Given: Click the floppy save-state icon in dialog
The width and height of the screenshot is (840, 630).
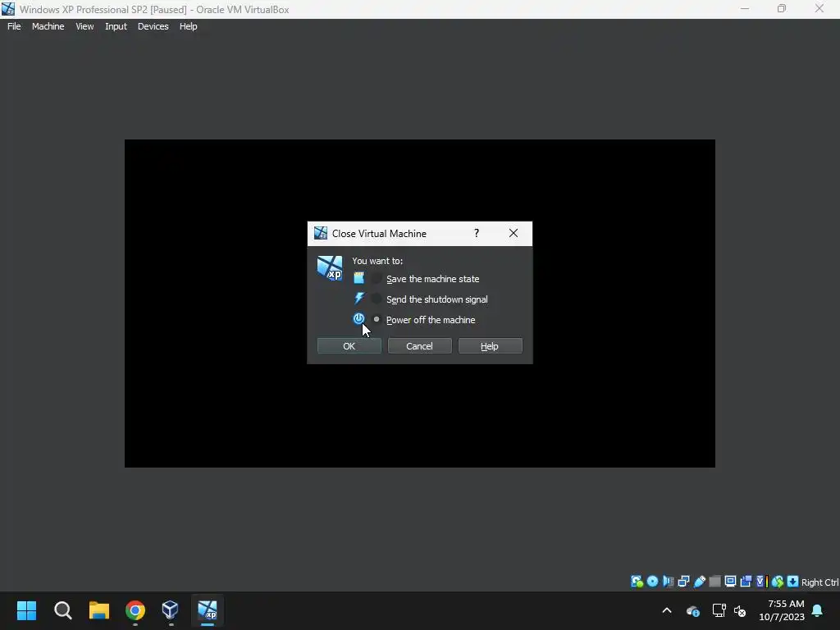Looking at the screenshot, I should (359, 278).
